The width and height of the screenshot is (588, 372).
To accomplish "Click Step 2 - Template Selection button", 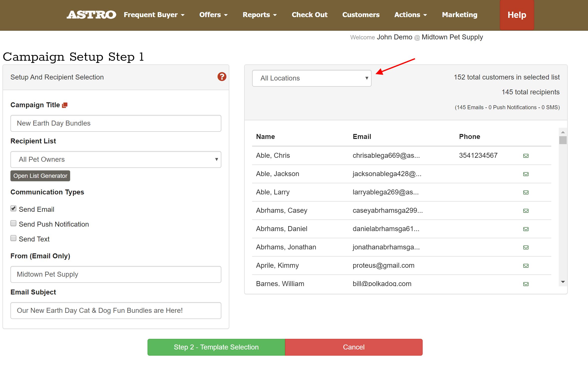I will tap(216, 347).
